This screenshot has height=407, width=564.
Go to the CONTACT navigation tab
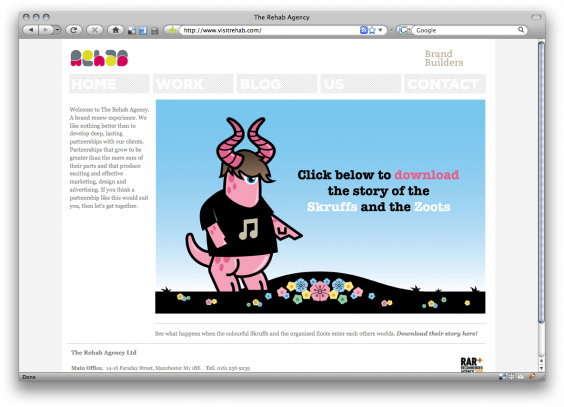(445, 84)
